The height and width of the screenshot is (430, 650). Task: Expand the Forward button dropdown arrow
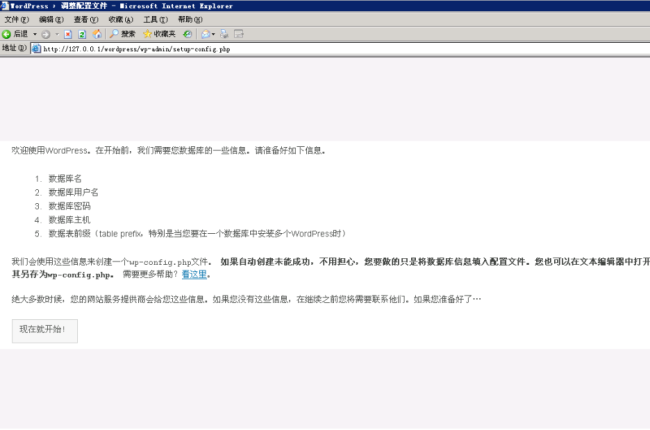(x=56, y=34)
